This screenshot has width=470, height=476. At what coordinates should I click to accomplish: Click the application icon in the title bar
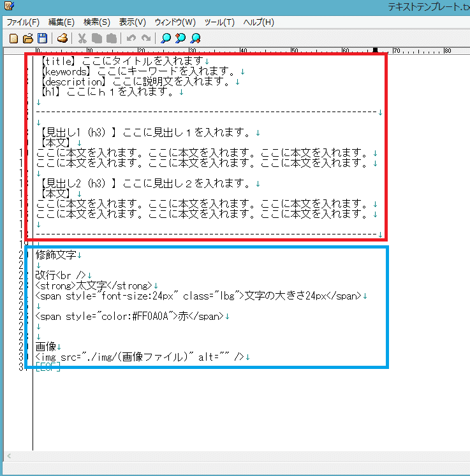pyautogui.click(x=9, y=6)
